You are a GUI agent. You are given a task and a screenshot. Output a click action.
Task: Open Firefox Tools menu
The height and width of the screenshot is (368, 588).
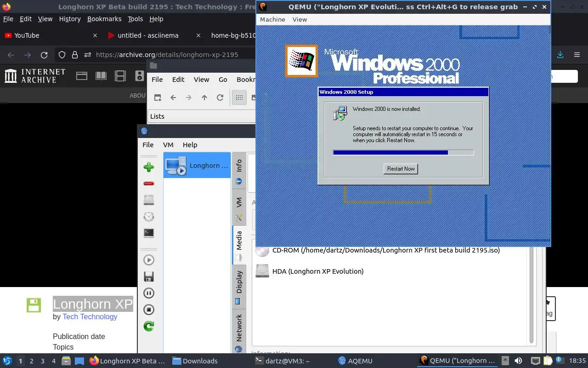click(x=136, y=19)
